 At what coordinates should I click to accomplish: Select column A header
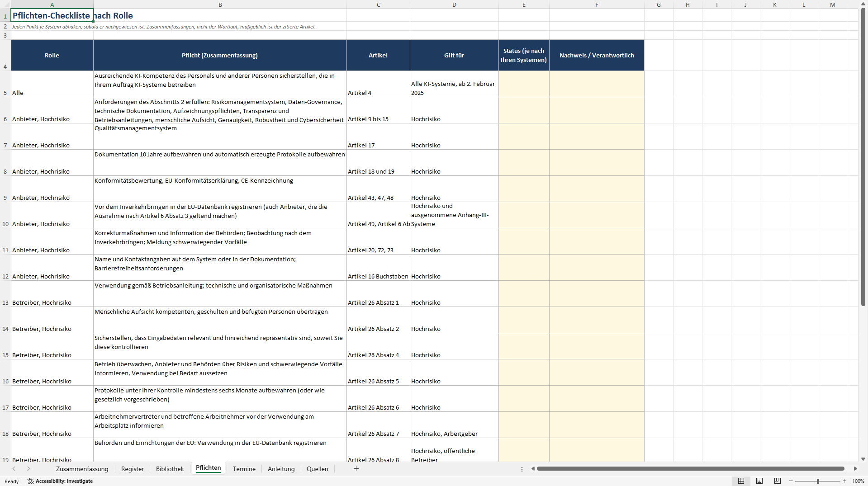(52, 5)
